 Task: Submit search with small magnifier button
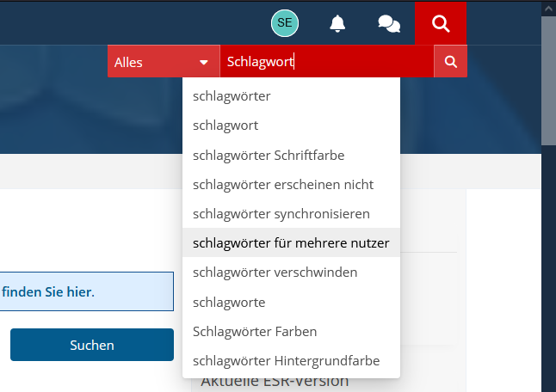[450, 62]
